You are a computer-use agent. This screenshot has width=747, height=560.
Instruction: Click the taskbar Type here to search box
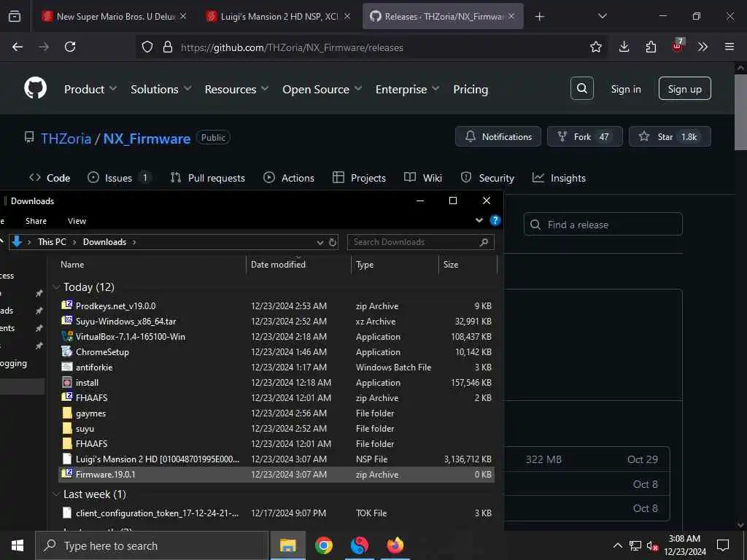tap(152, 545)
